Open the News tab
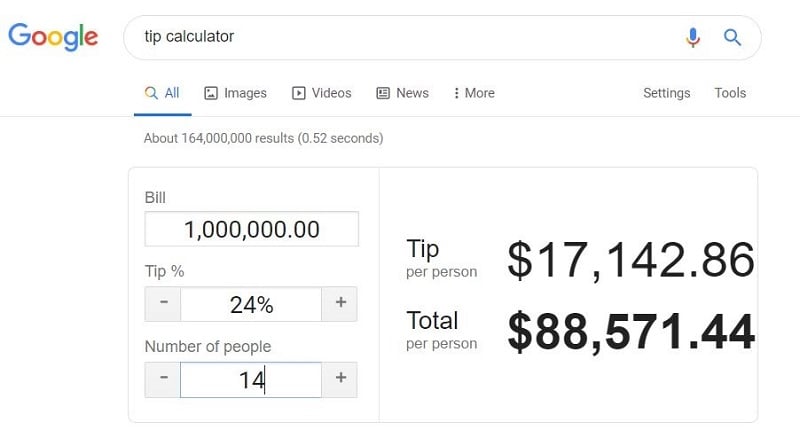The width and height of the screenshot is (800, 430). [403, 93]
